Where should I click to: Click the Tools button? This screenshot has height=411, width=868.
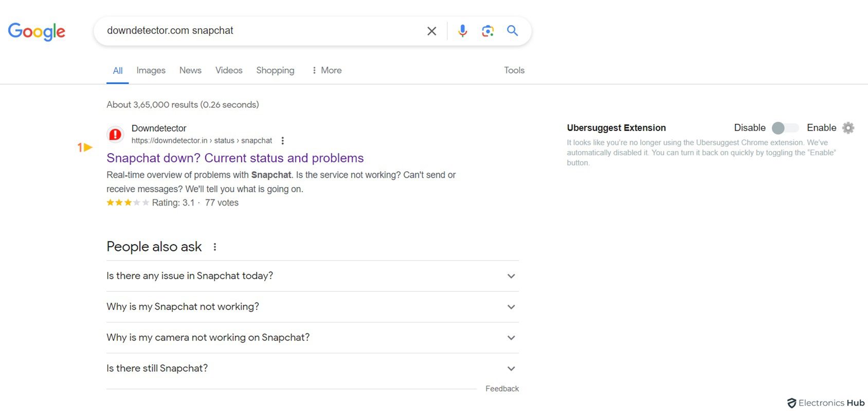tap(514, 70)
